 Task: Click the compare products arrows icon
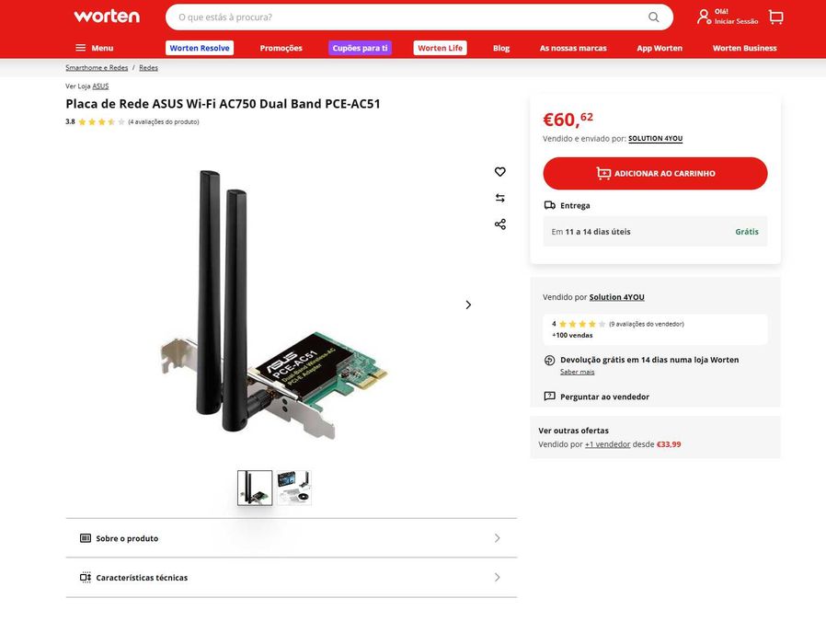coord(499,198)
